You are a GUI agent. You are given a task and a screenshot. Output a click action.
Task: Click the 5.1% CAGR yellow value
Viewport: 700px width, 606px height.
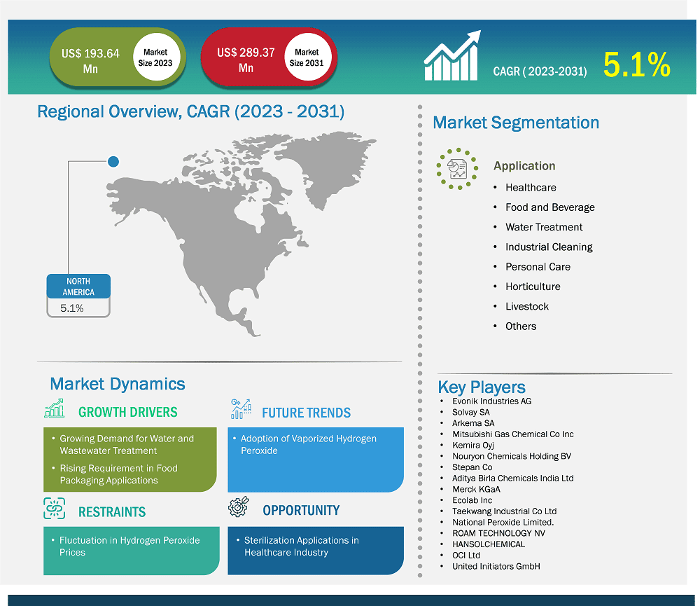636,65
